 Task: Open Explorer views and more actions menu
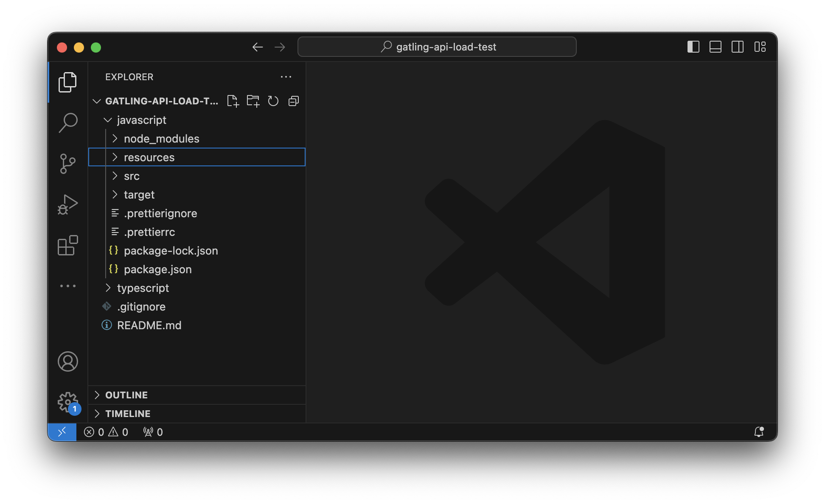[286, 77]
